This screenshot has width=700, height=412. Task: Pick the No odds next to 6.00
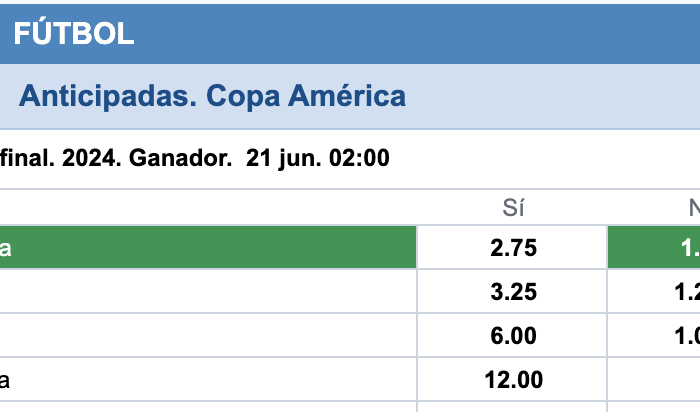pos(654,335)
